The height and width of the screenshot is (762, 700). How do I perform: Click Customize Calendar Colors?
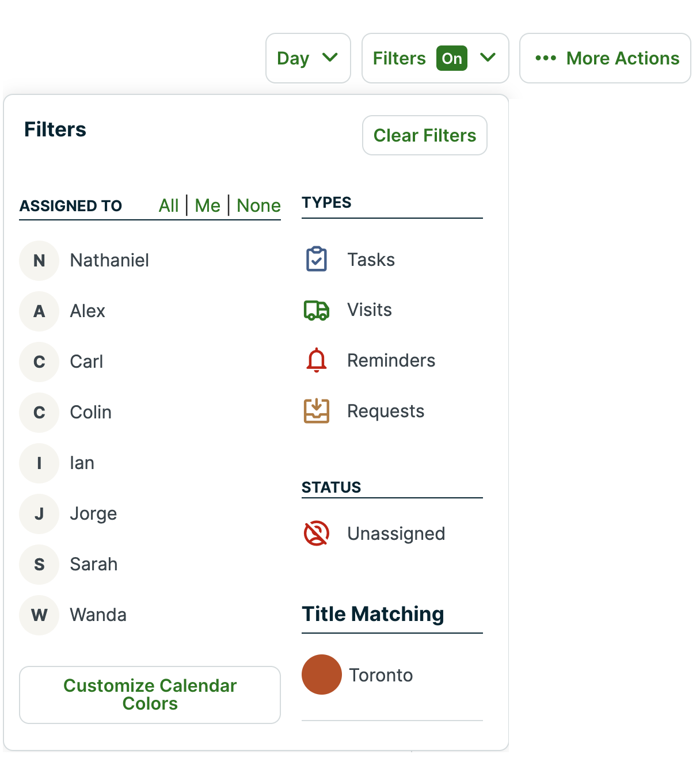[150, 695]
